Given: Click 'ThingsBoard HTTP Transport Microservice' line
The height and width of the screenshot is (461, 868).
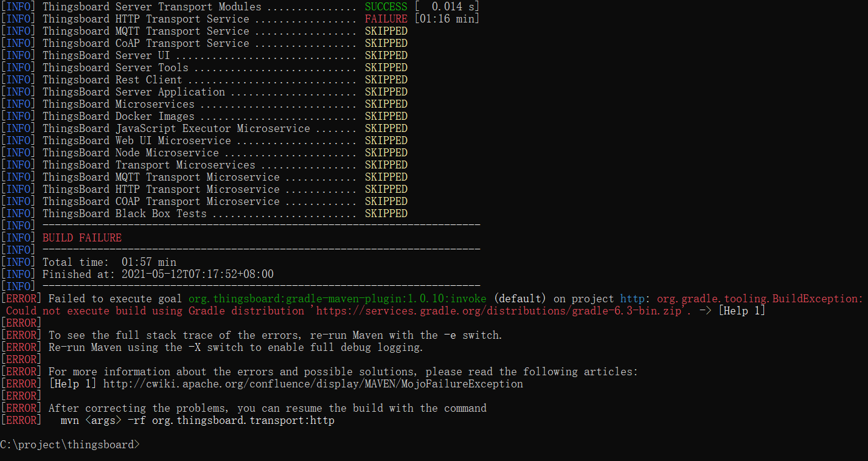Looking at the screenshot, I should (x=161, y=189).
